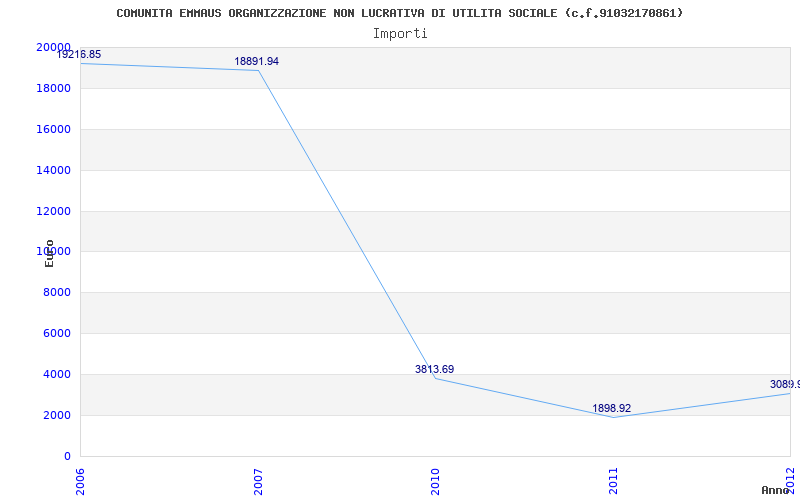The width and height of the screenshot is (800, 500).
Task: Click the 'Euro' y-axis label
Action: 49,253
